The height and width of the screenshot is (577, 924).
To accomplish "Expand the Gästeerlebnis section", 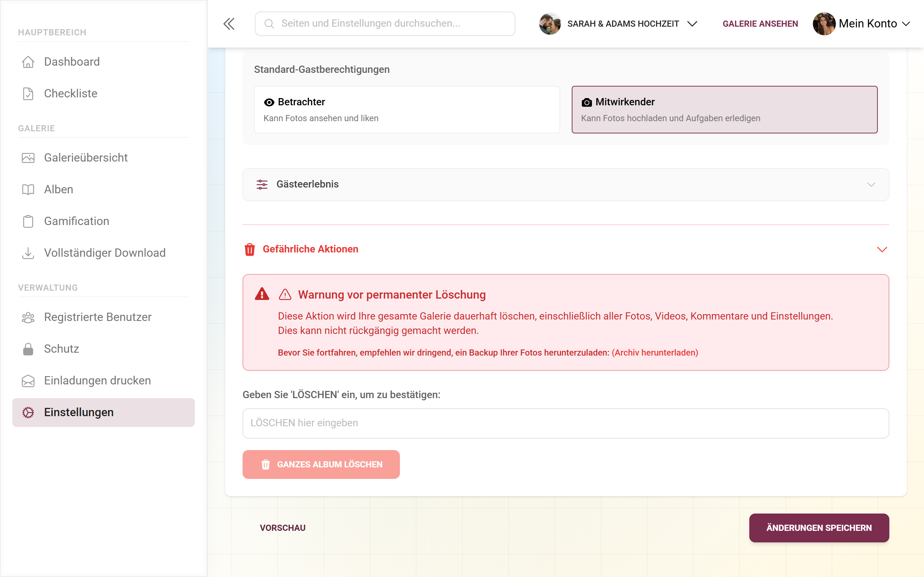I will pyautogui.click(x=566, y=184).
